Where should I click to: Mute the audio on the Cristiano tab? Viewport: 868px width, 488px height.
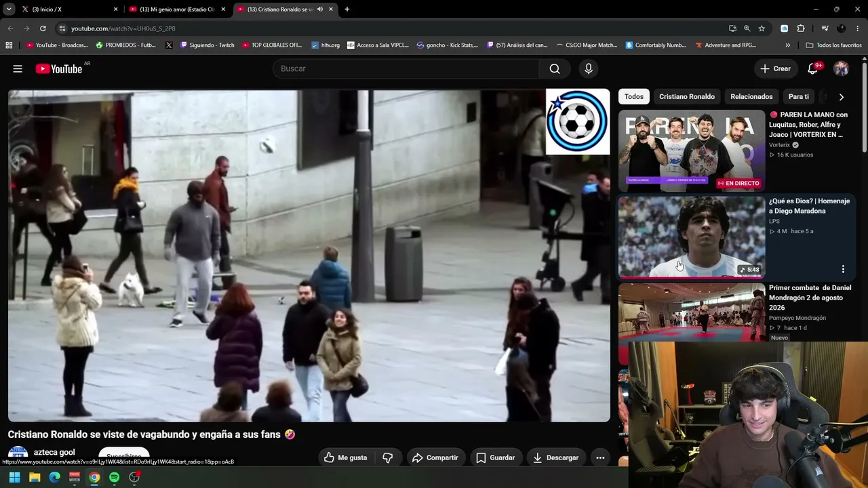[320, 9]
